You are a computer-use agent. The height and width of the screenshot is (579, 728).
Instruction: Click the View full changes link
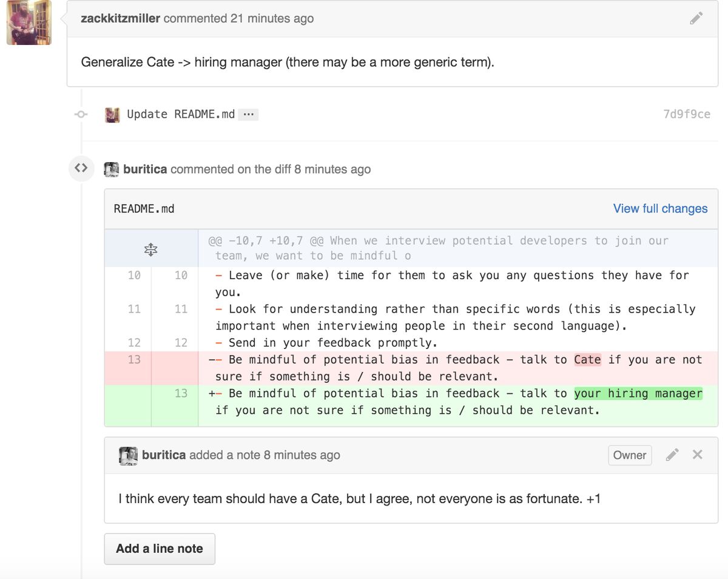pyautogui.click(x=660, y=208)
